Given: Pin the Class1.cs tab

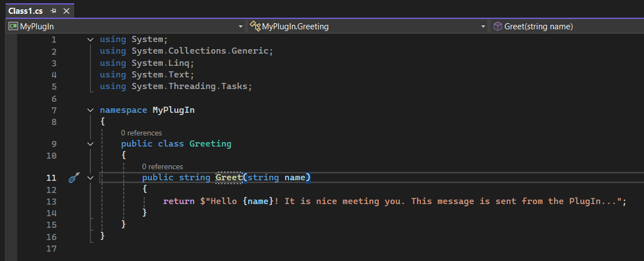Looking at the screenshot, I should point(54,11).
